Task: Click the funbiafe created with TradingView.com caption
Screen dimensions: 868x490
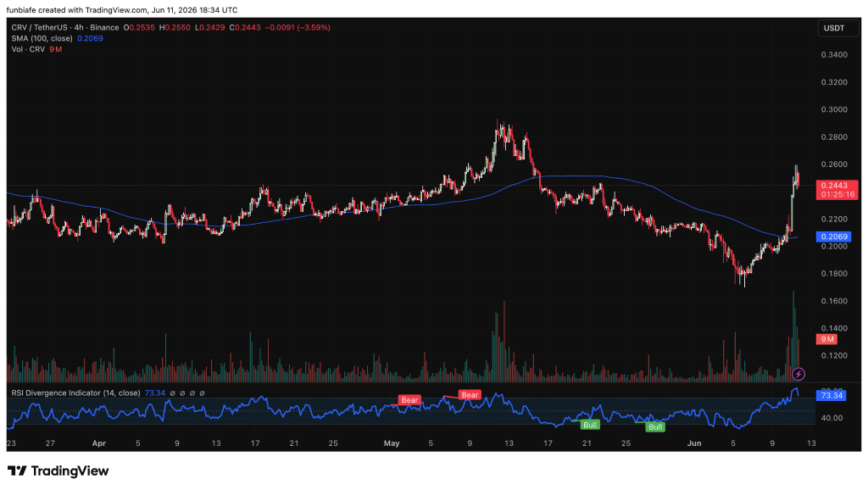Action: (x=122, y=10)
